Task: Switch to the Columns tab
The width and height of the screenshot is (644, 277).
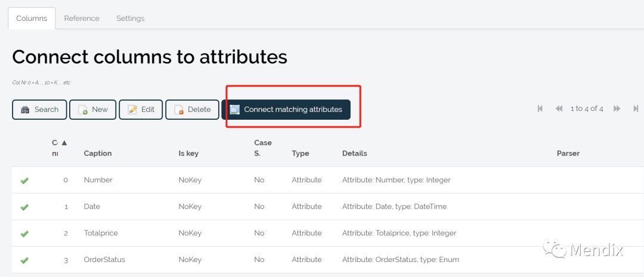Action: (x=32, y=18)
